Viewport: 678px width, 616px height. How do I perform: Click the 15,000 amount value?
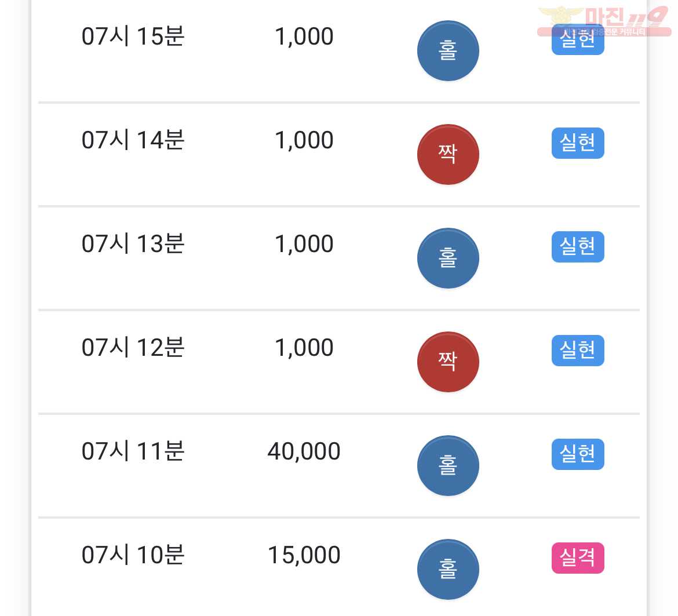(304, 556)
